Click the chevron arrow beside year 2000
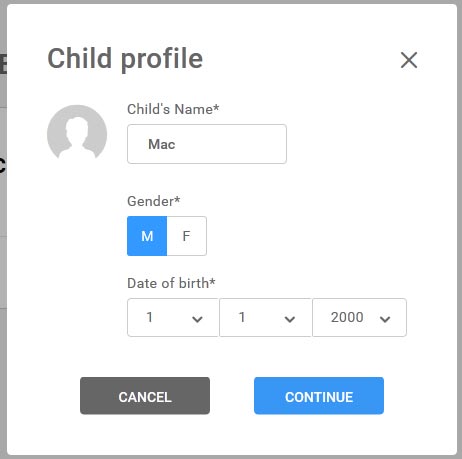The image size is (462, 459). click(385, 319)
